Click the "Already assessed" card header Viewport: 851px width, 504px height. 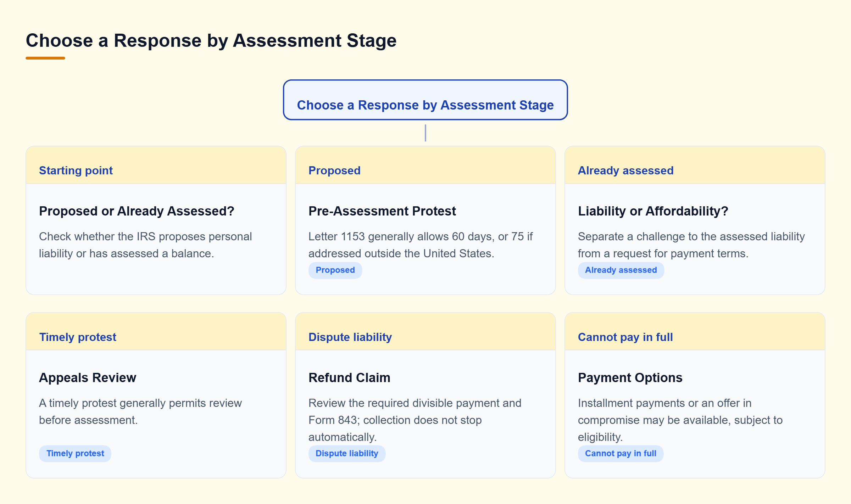pos(695,165)
